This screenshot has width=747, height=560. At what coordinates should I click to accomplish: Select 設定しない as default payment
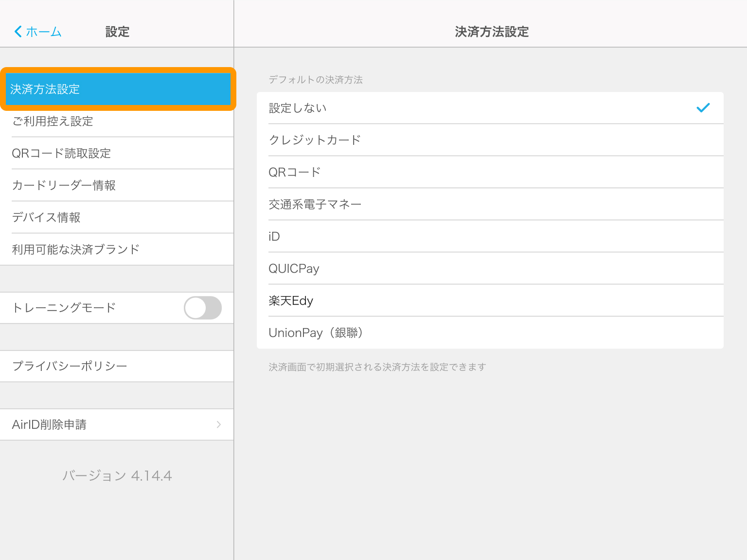tap(490, 108)
